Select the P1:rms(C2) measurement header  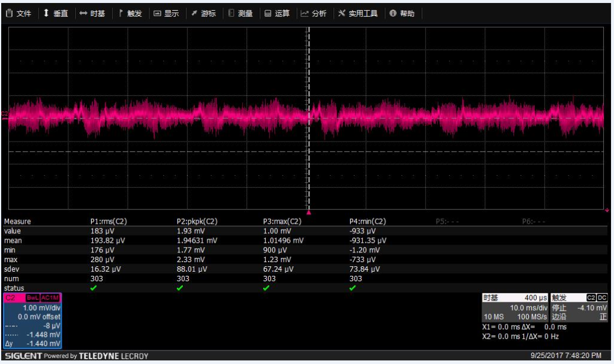click(x=109, y=221)
